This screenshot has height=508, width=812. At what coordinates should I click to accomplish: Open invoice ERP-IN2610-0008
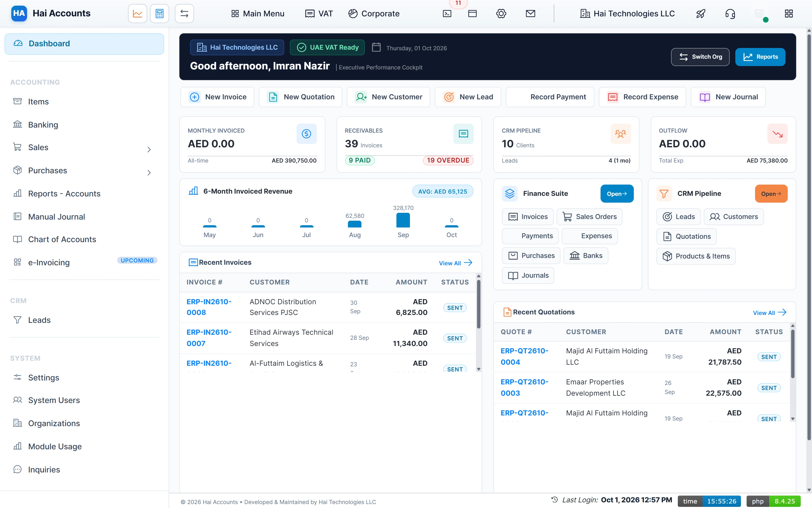(209, 307)
